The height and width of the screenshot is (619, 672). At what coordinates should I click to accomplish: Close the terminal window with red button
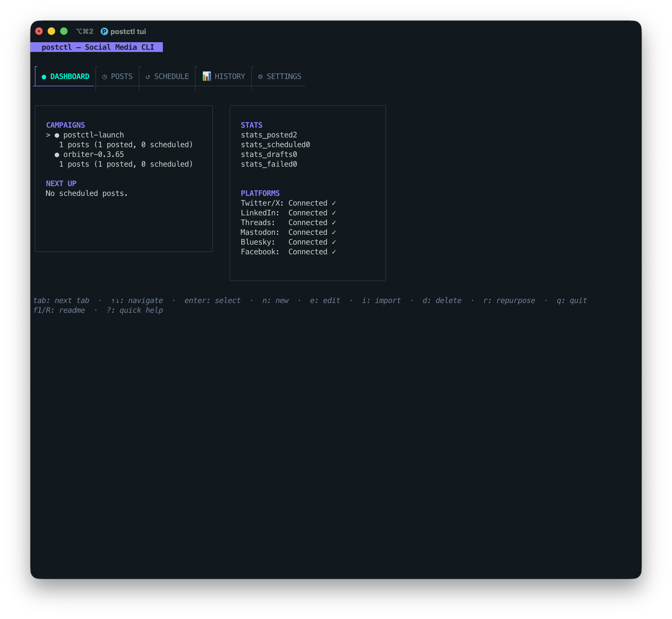click(x=39, y=31)
